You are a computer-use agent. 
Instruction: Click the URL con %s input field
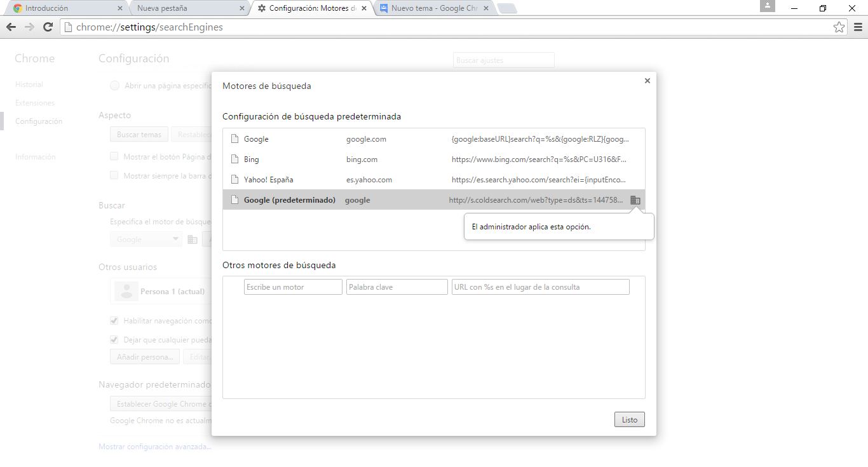[541, 287]
